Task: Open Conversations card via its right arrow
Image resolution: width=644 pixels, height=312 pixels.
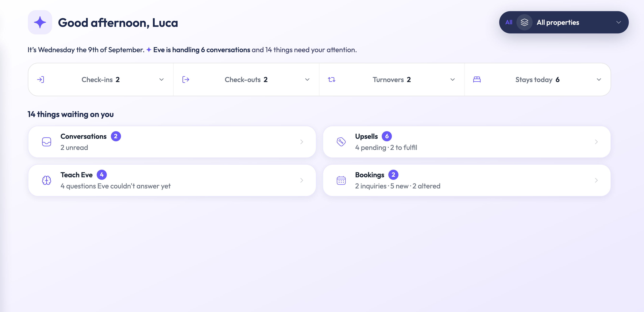Action: 302,142
